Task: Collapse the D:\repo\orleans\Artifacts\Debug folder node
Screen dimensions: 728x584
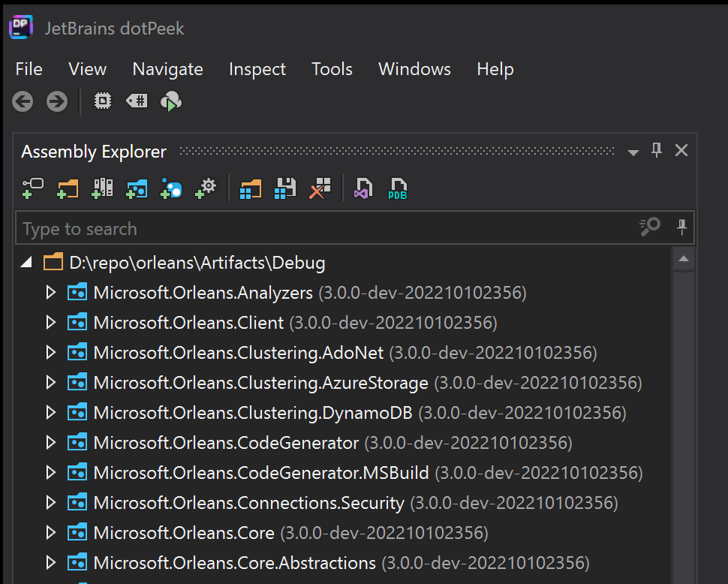Action: click(27, 262)
